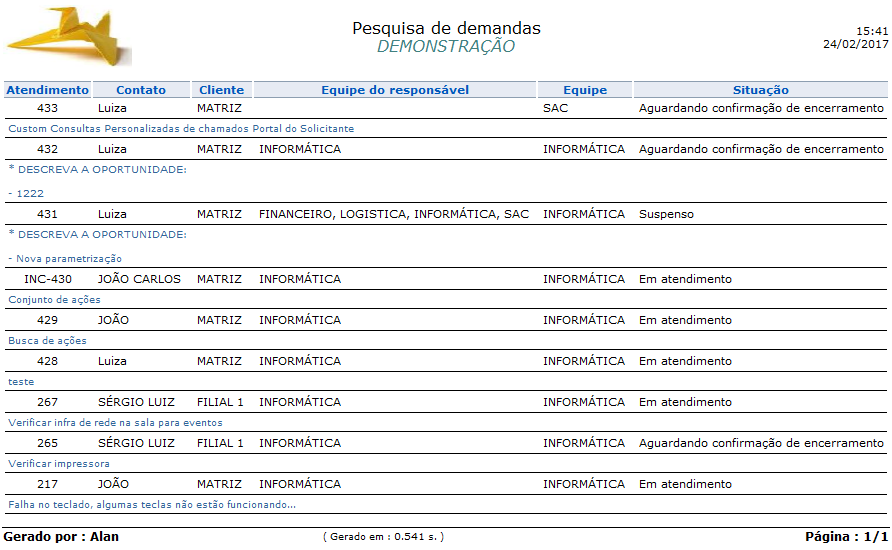Click the Busca de ações description
Screen dimensions: 892x550
[47, 341]
